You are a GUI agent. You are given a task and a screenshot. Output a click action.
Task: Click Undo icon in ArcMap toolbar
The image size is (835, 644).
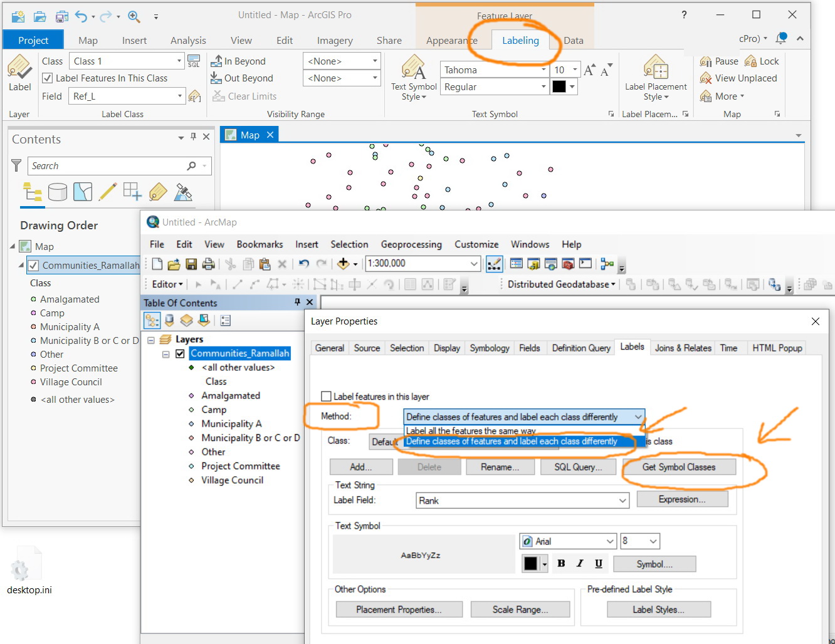click(304, 264)
